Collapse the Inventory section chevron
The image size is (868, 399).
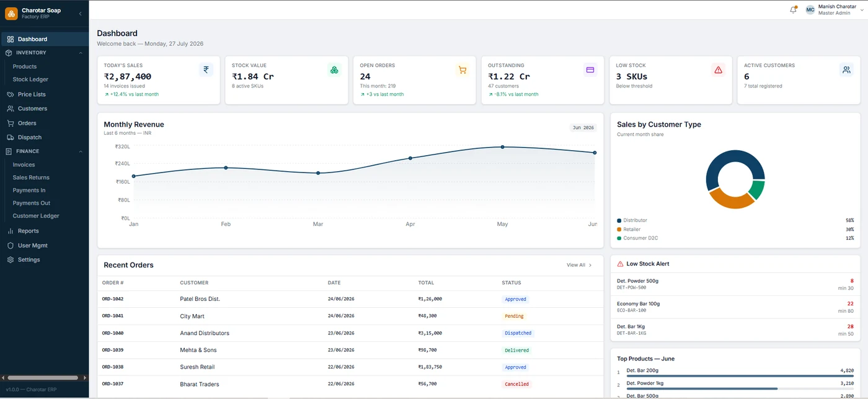(81, 53)
